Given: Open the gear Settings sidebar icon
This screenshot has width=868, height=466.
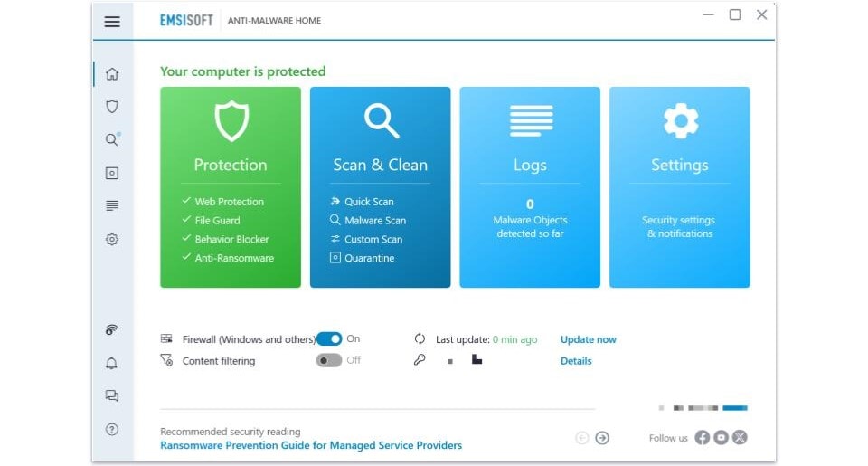Looking at the screenshot, I should click(x=112, y=240).
